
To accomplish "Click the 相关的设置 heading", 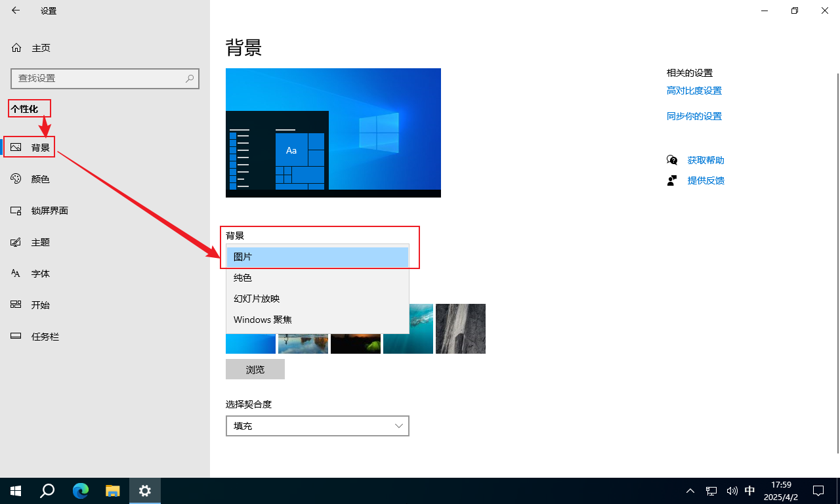I will [x=690, y=73].
